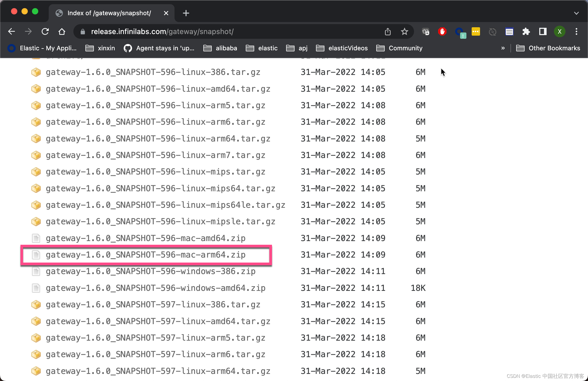This screenshot has width=588, height=381.
Task: Reload the current page
Action: tap(45, 32)
